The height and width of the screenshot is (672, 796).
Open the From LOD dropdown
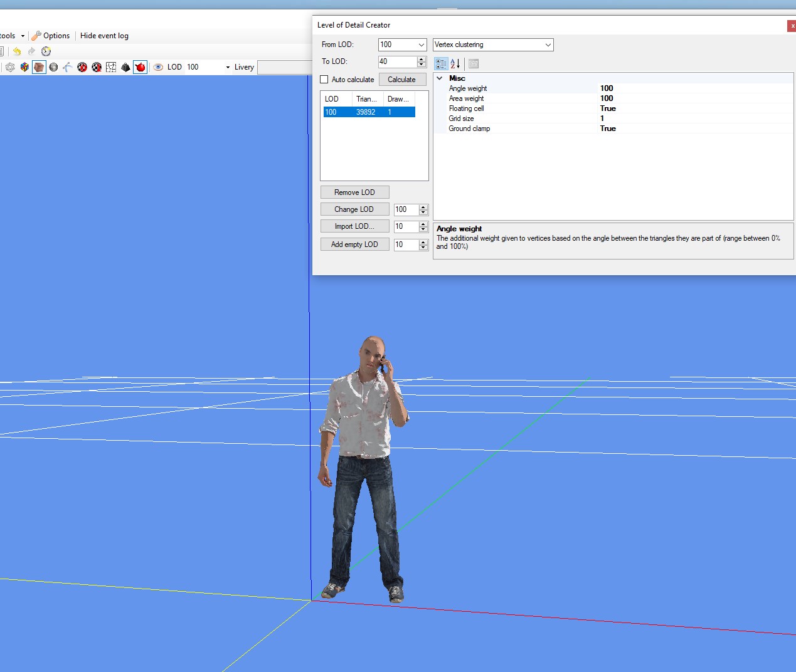pos(422,45)
